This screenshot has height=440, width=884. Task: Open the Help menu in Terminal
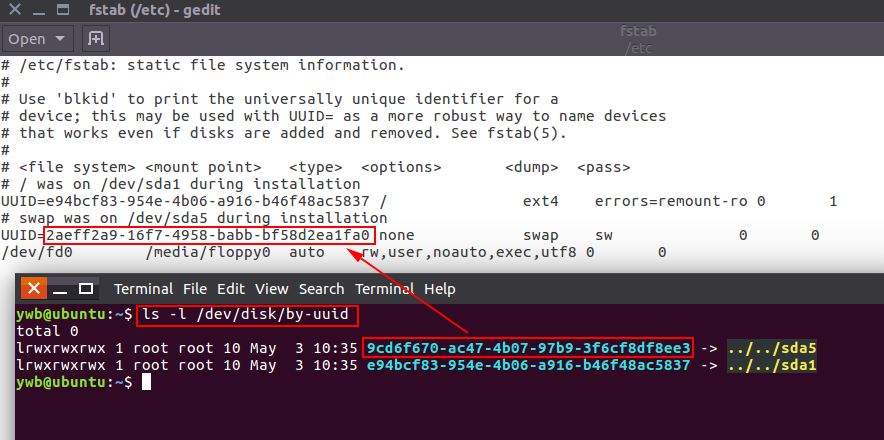point(439,289)
